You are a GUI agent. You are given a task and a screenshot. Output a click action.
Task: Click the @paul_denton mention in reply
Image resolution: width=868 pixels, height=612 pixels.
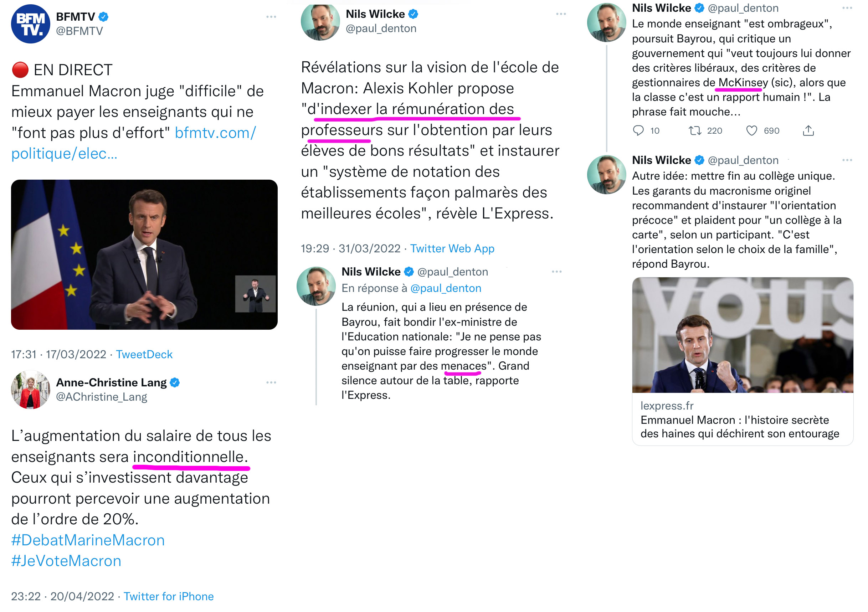[446, 288]
